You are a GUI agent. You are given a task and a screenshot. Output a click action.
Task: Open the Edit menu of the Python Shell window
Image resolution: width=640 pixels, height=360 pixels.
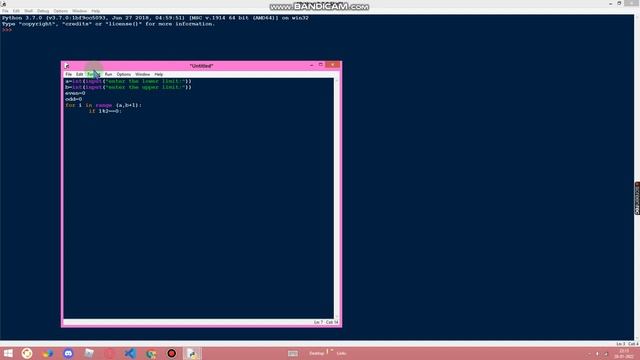click(16, 11)
